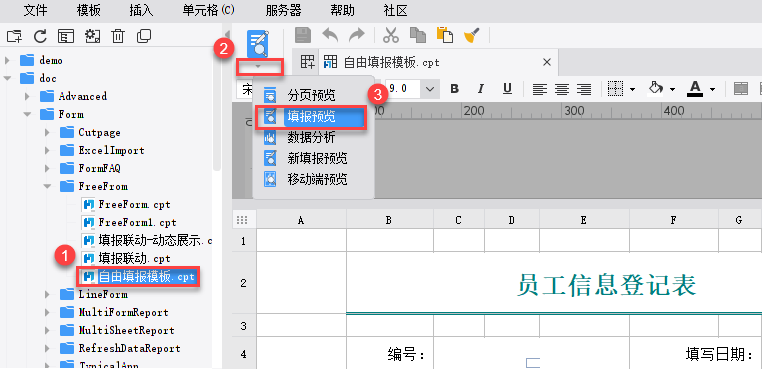Apply left text alignment

click(539, 89)
